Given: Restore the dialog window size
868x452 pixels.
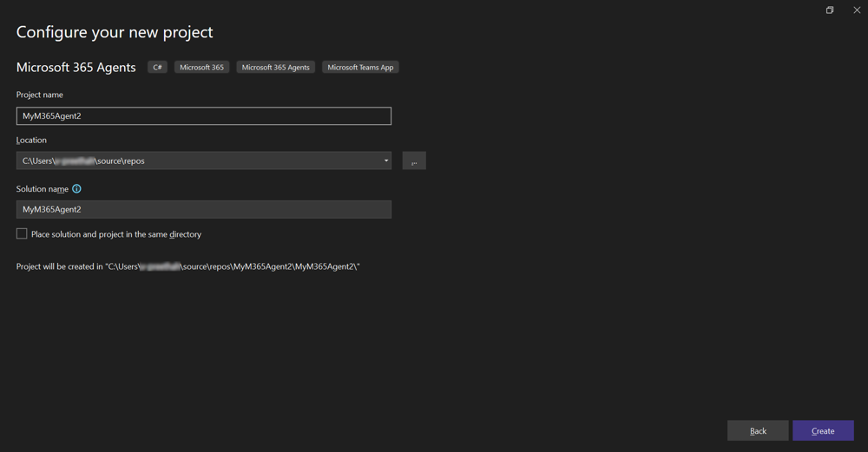Looking at the screenshot, I should click(830, 10).
